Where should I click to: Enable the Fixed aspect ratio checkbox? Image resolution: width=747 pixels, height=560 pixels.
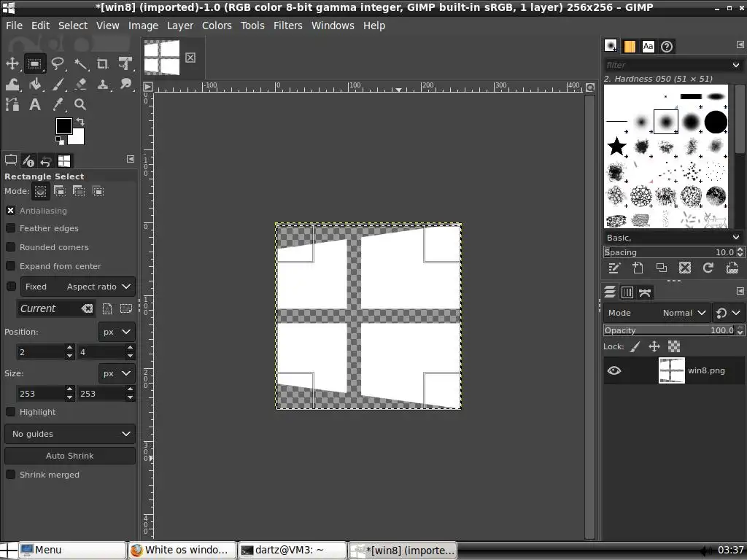coord(10,286)
